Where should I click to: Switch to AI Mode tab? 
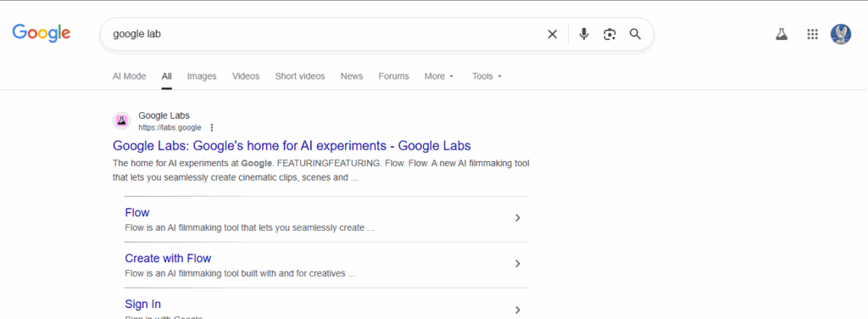130,76
